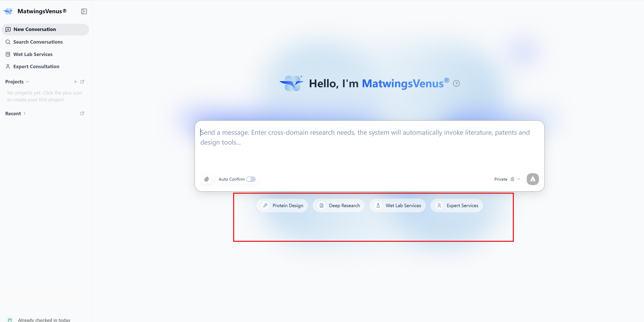Collapse the Projects section chevron
The width and height of the screenshot is (644, 322).
(x=28, y=82)
